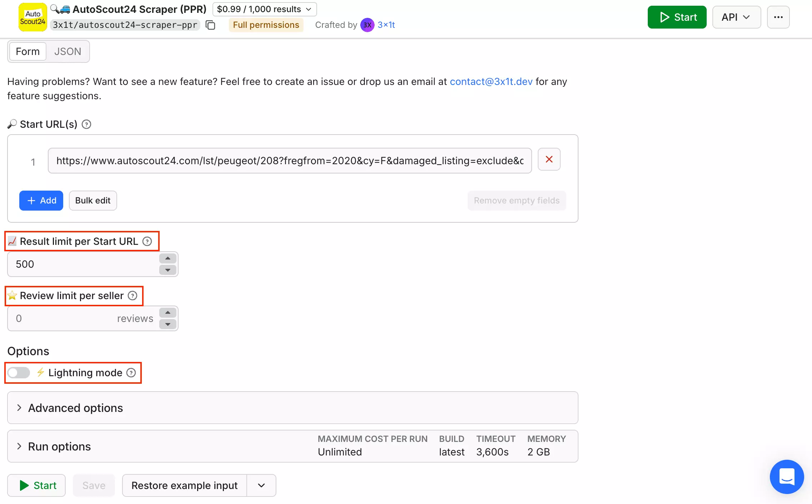812x504 pixels.
Task: Expand the Run options section
Action: (292, 446)
